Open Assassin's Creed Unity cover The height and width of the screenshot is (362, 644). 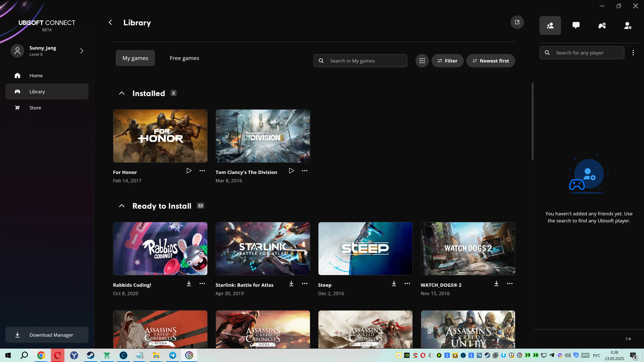[x=468, y=329]
